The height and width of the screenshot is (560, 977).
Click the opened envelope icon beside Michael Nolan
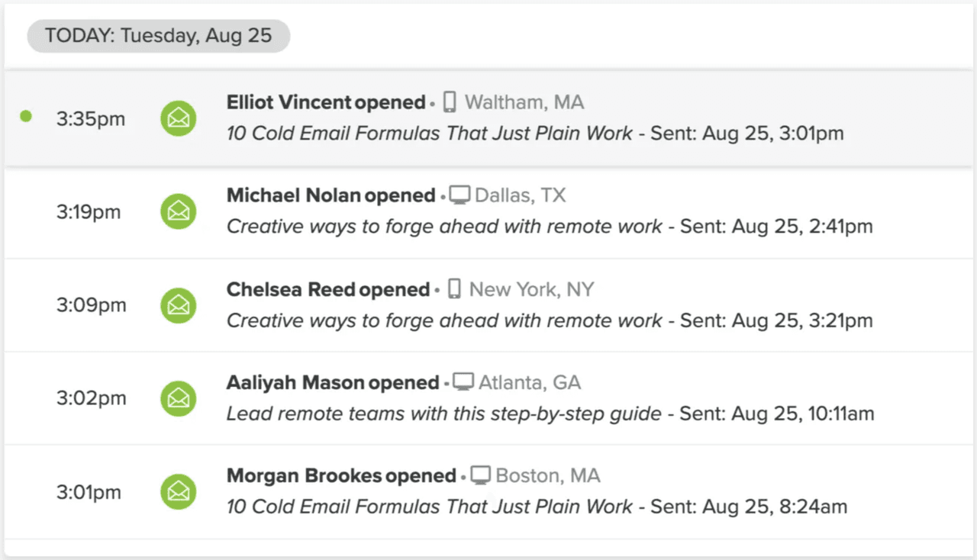pos(178,211)
